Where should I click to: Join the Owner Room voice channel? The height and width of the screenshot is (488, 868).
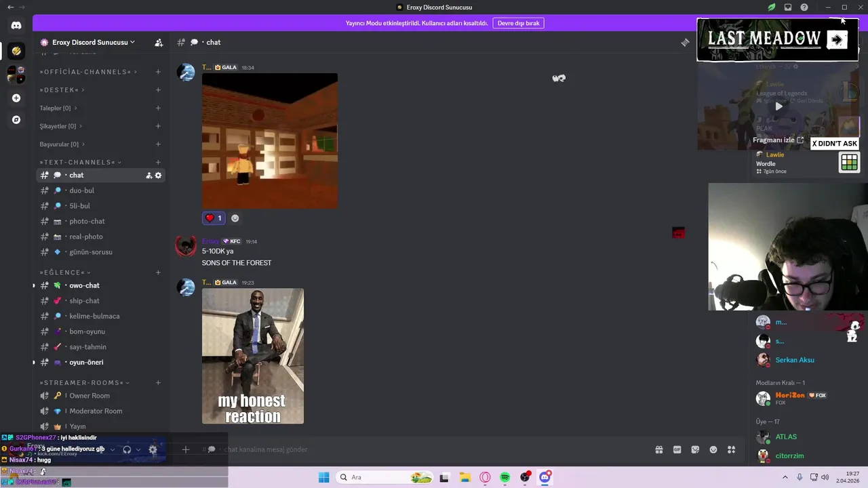[100, 396]
